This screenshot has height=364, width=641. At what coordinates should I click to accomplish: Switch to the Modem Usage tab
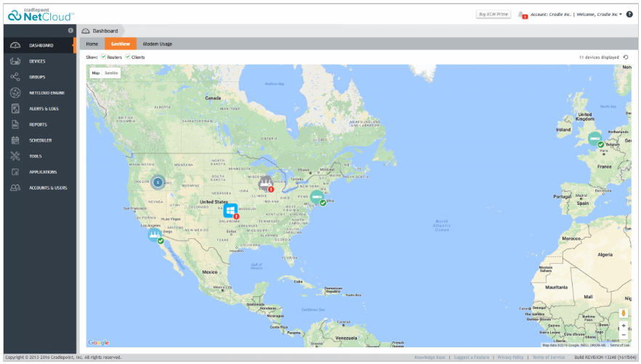click(x=158, y=44)
